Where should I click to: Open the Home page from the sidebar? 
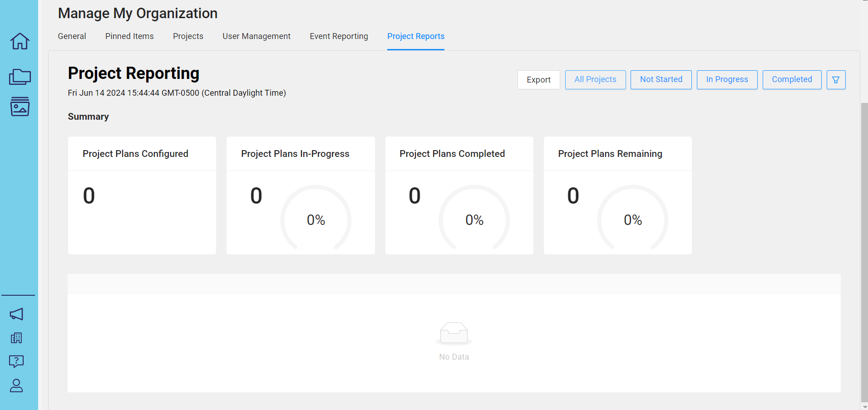click(x=19, y=41)
